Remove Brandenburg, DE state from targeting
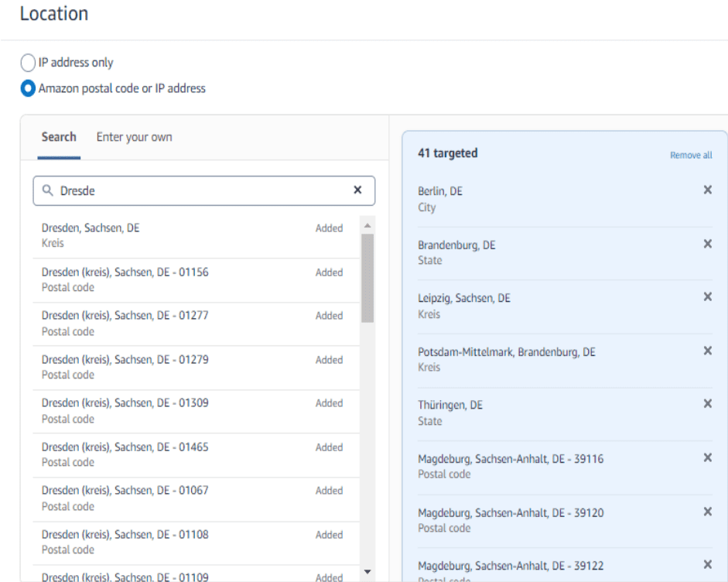 [706, 244]
